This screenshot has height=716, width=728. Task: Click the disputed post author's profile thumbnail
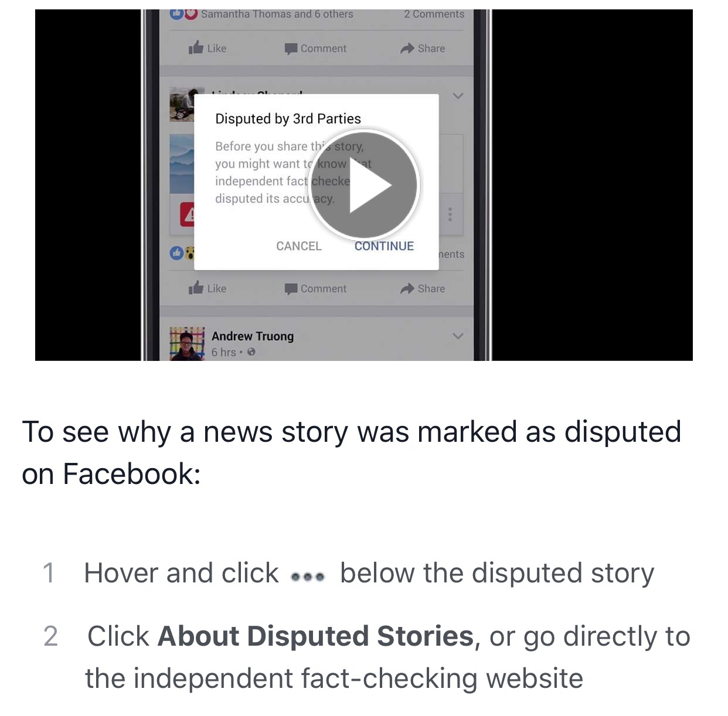pos(182,105)
